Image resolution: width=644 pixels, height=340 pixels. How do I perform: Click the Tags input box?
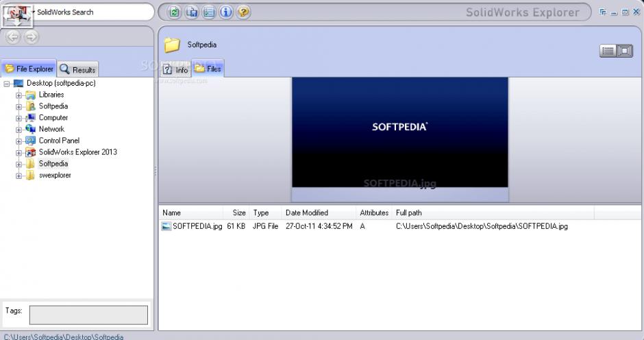click(x=88, y=315)
